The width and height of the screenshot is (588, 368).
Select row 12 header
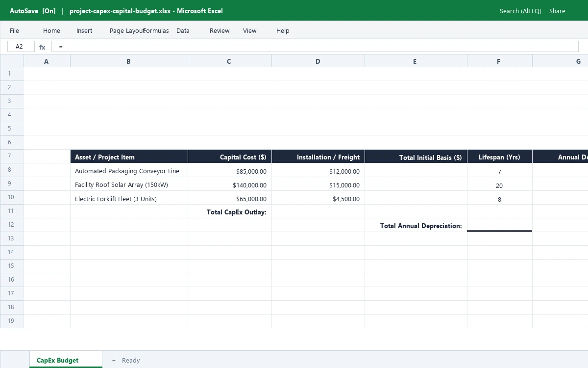[12, 225]
